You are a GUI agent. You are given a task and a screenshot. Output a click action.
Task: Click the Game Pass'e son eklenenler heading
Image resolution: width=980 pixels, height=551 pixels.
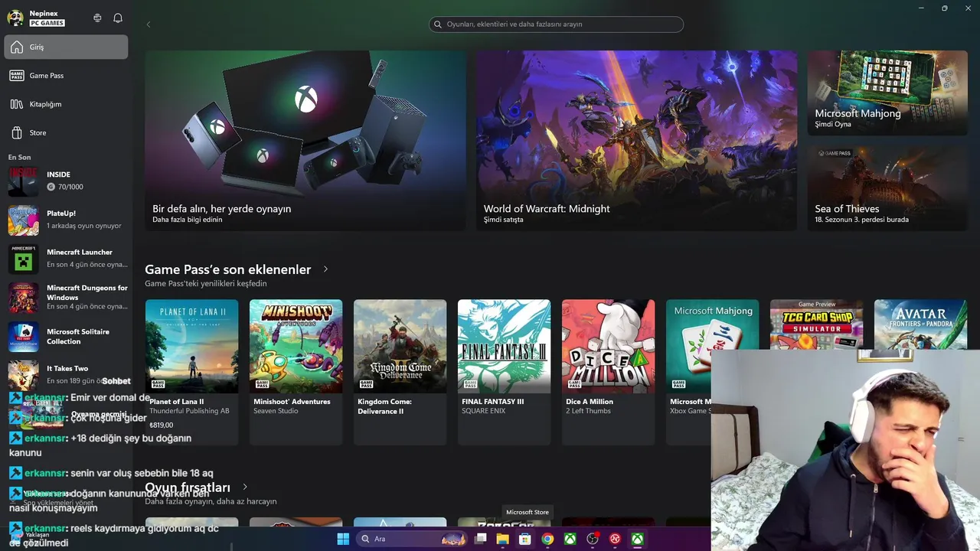228,269
